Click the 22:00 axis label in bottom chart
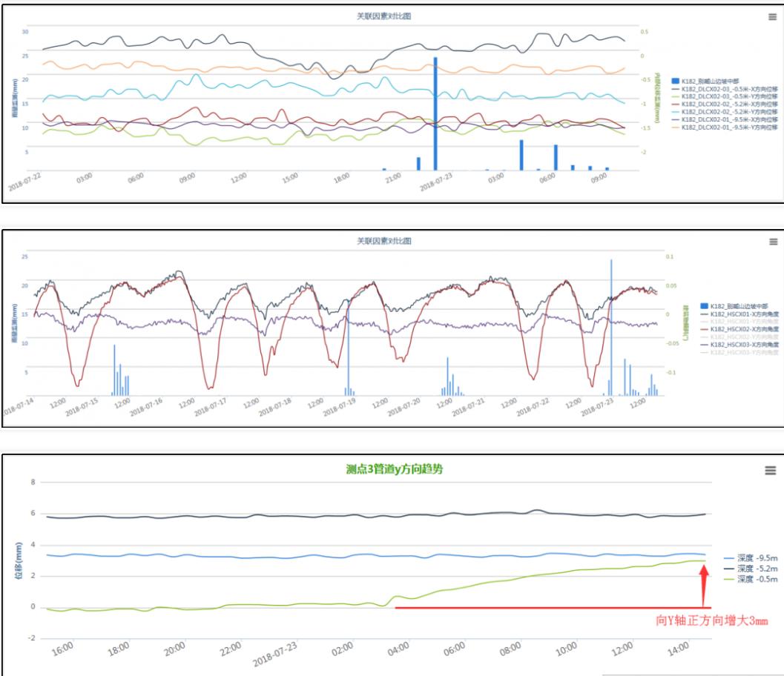The width and height of the screenshot is (784, 676). [231, 649]
